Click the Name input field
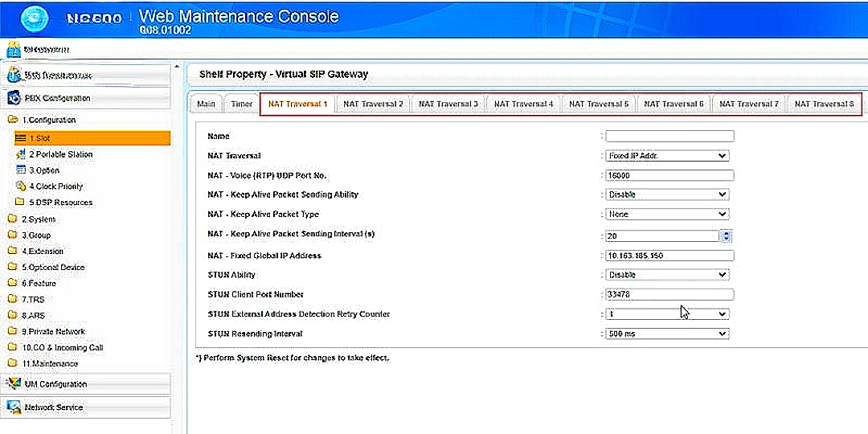 (669, 137)
